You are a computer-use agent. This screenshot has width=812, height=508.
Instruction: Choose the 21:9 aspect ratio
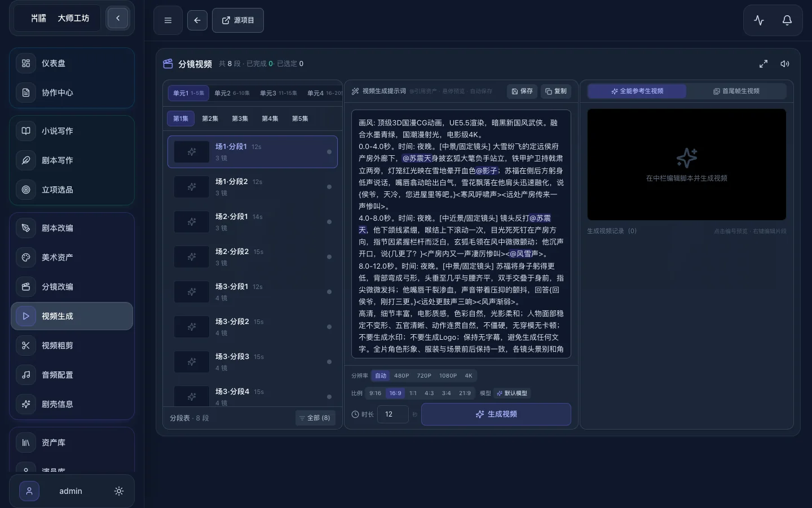465,393
